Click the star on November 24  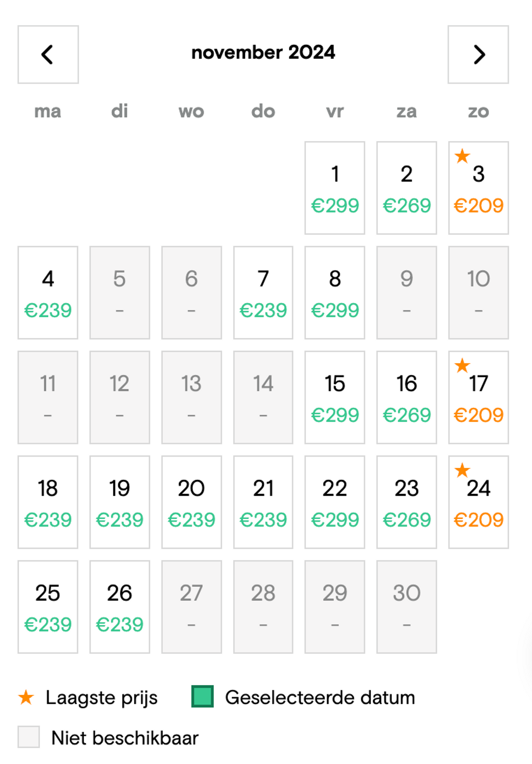(x=462, y=470)
